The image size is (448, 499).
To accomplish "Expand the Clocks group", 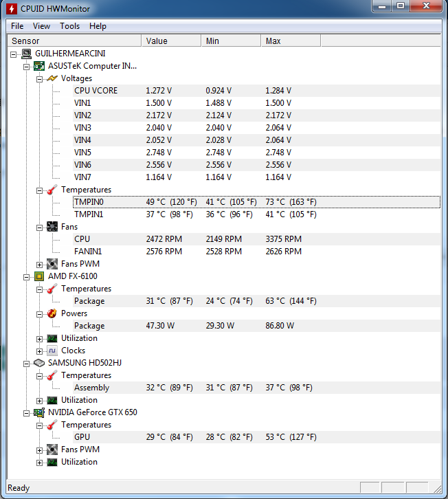I will [39, 351].
